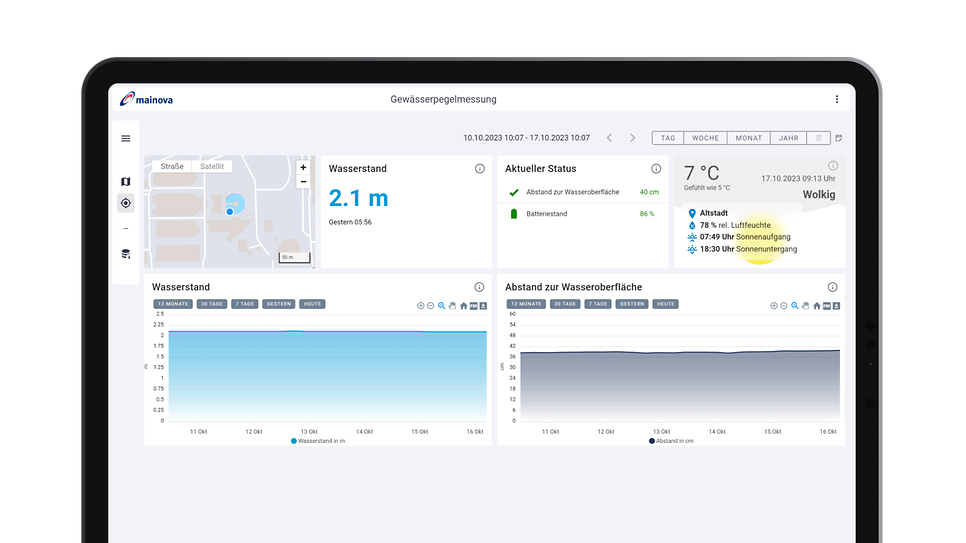Reset zoom with the Wasserstand chart home icon
The image size is (966, 543).
[x=463, y=306]
